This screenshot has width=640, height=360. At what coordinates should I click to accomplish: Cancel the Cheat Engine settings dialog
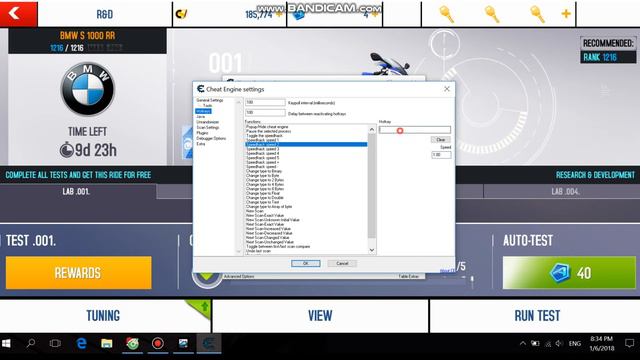(342, 263)
